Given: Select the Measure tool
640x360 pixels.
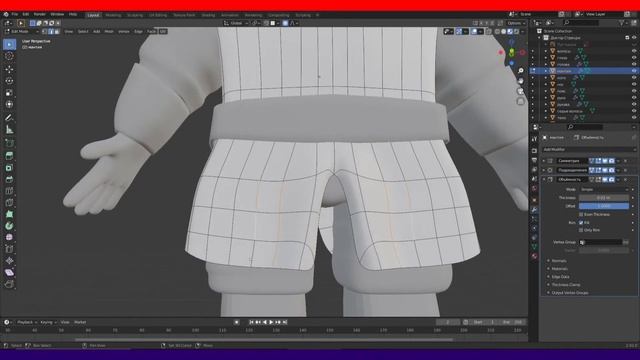Looking at the screenshot, I should pos(9,130).
